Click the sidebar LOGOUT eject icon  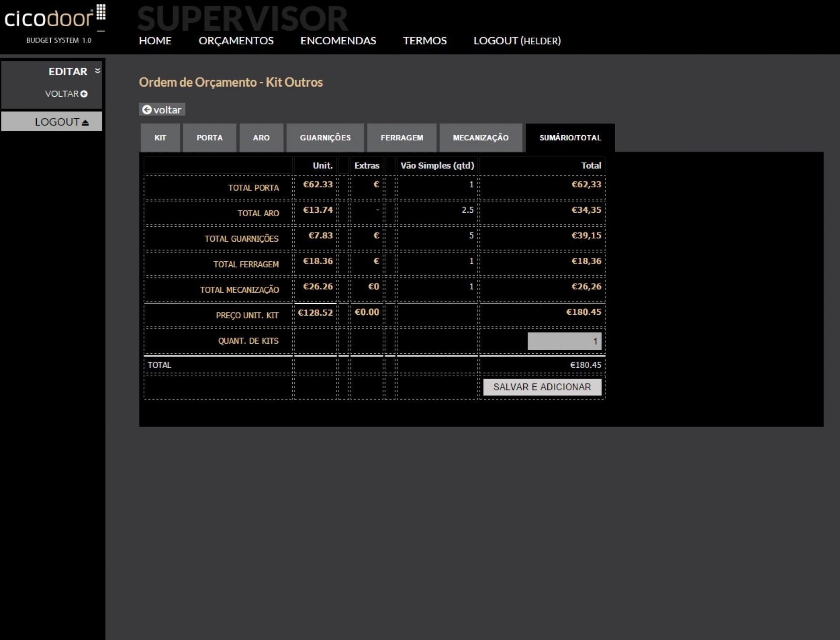pos(85,123)
